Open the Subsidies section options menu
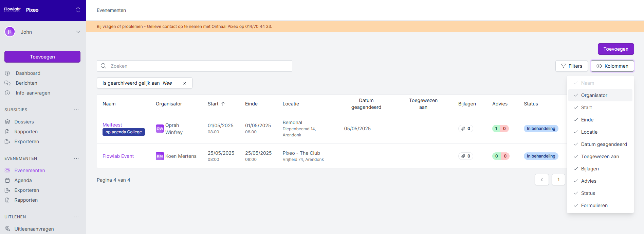 click(x=76, y=110)
